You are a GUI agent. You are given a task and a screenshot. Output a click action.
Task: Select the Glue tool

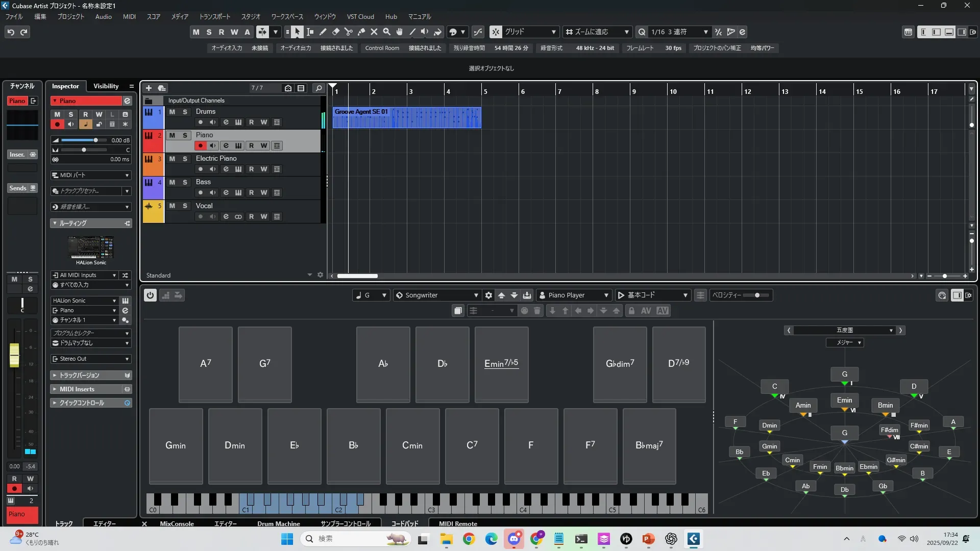[x=361, y=32]
